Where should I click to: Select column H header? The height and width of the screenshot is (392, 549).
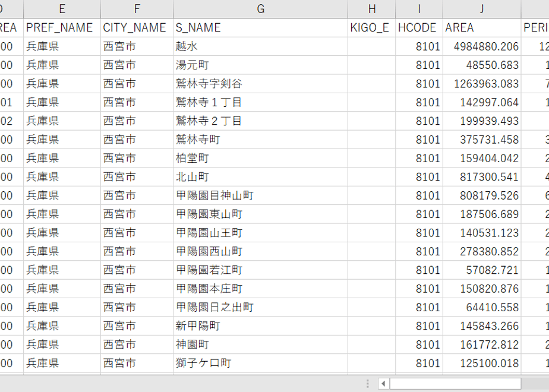click(x=372, y=9)
